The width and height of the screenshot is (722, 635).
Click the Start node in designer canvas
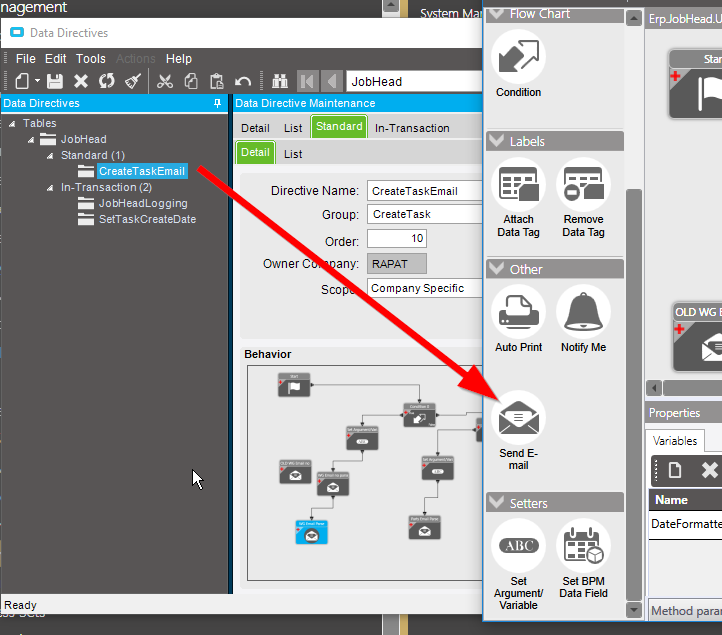click(x=695, y=84)
